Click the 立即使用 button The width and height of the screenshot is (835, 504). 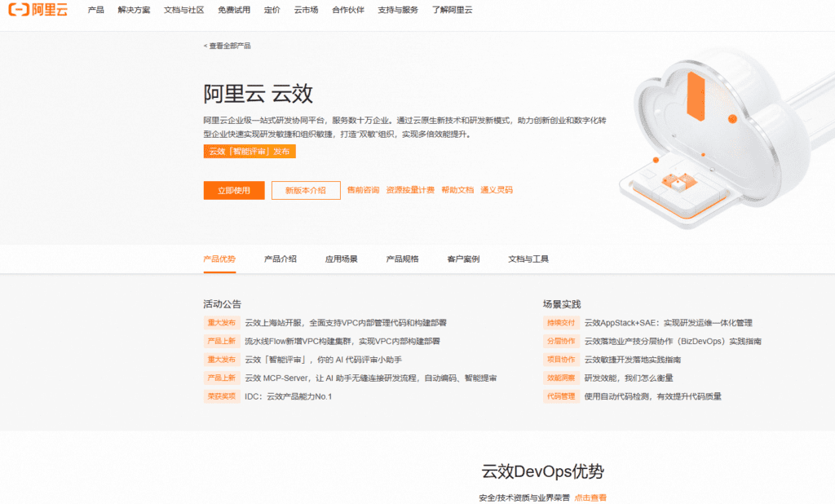[233, 190]
